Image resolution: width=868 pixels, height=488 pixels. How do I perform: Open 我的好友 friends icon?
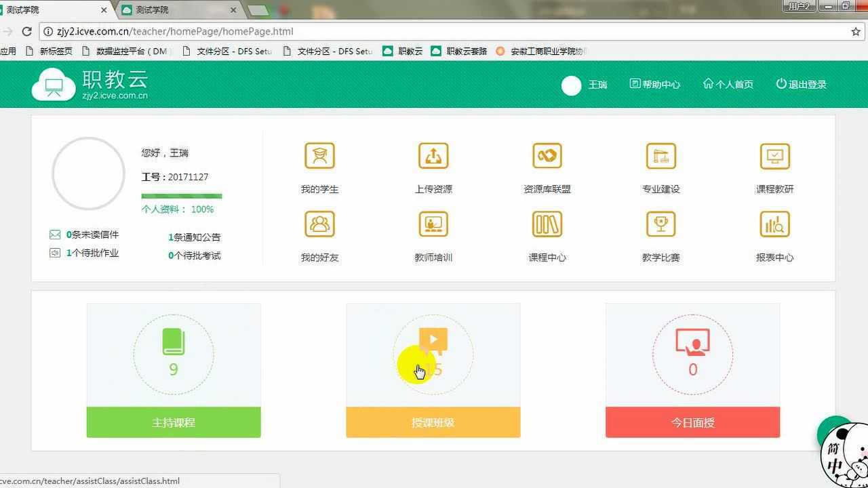tap(319, 224)
